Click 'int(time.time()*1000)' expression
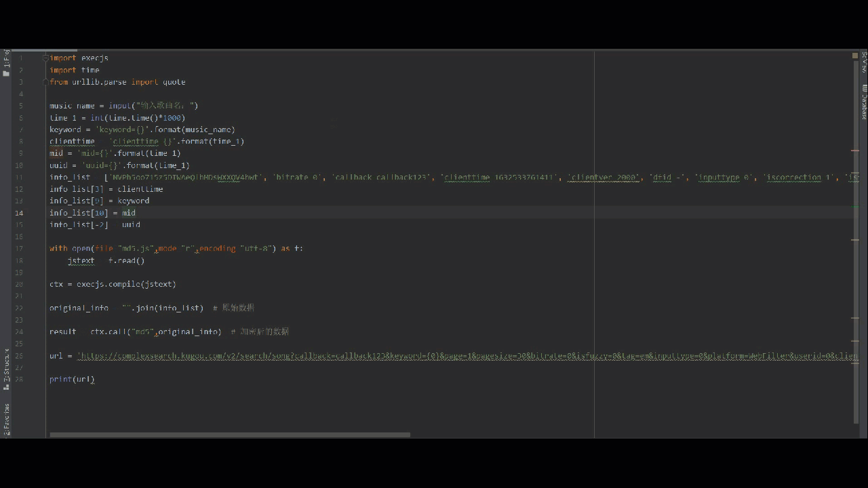The width and height of the screenshot is (868, 488). [x=138, y=118]
